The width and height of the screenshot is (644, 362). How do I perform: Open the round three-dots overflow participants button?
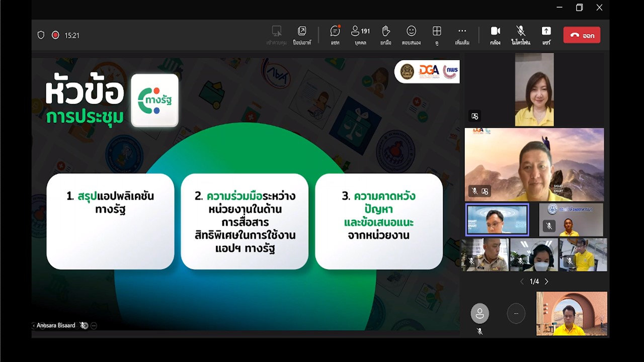(x=516, y=314)
